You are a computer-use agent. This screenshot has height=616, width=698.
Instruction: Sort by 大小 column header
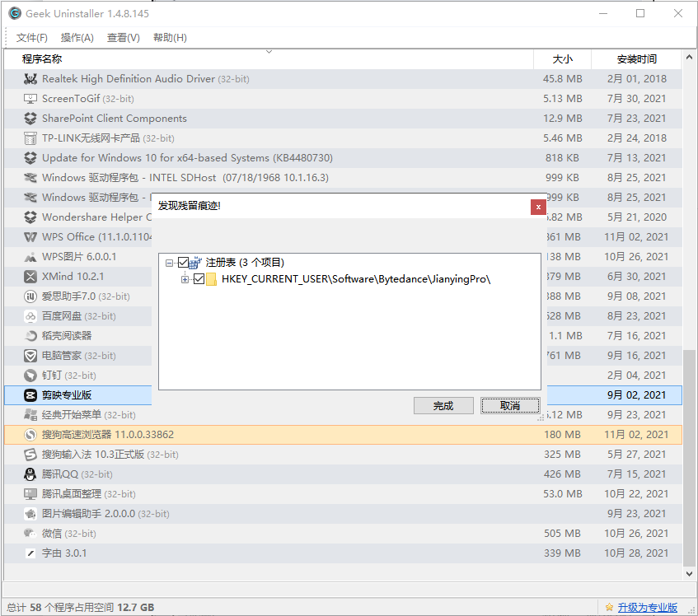point(563,59)
